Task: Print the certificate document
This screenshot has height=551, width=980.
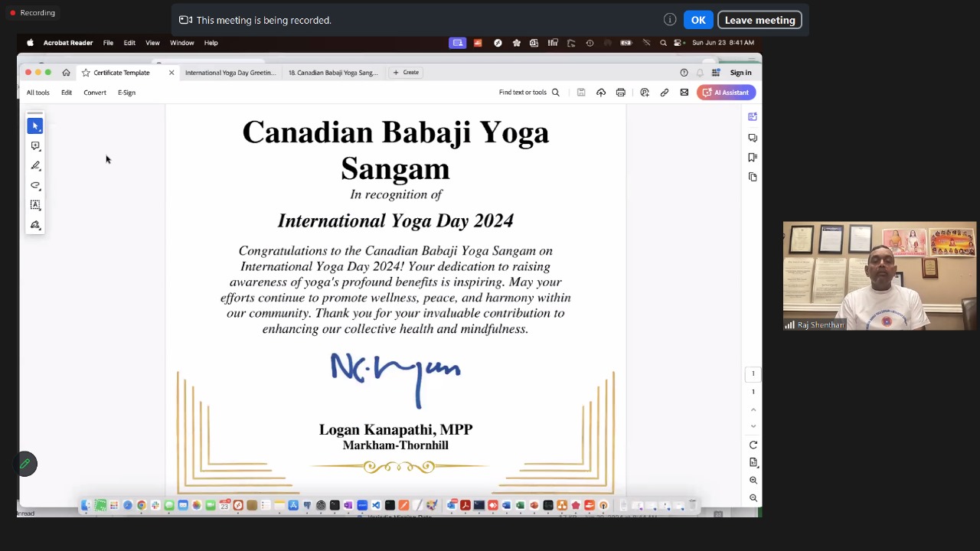Action: (x=621, y=93)
